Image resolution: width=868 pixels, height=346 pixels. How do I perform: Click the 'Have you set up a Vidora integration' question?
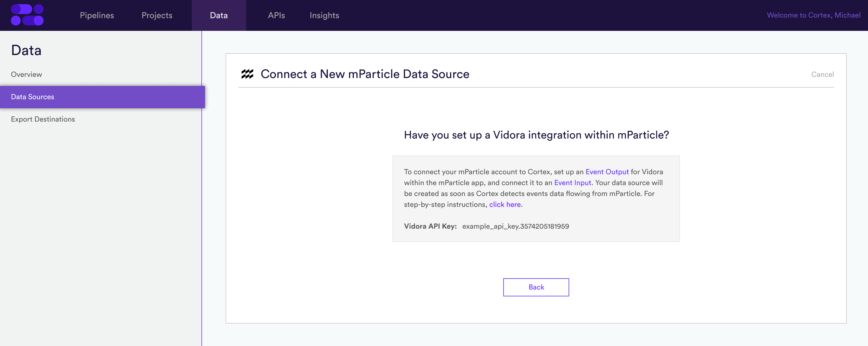(x=536, y=135)
